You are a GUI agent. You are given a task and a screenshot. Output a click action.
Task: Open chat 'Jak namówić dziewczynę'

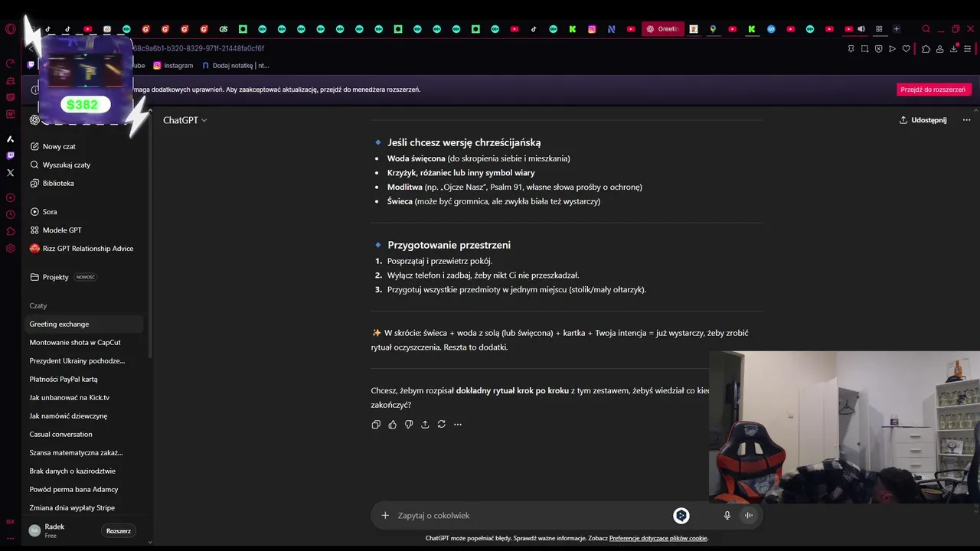pos(84,416)
